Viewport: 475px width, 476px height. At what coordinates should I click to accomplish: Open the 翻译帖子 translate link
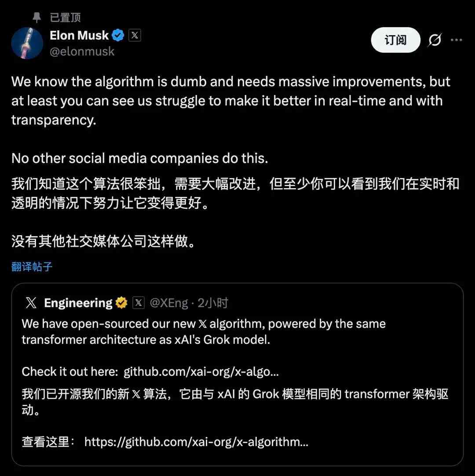click(x=31, y=266)
